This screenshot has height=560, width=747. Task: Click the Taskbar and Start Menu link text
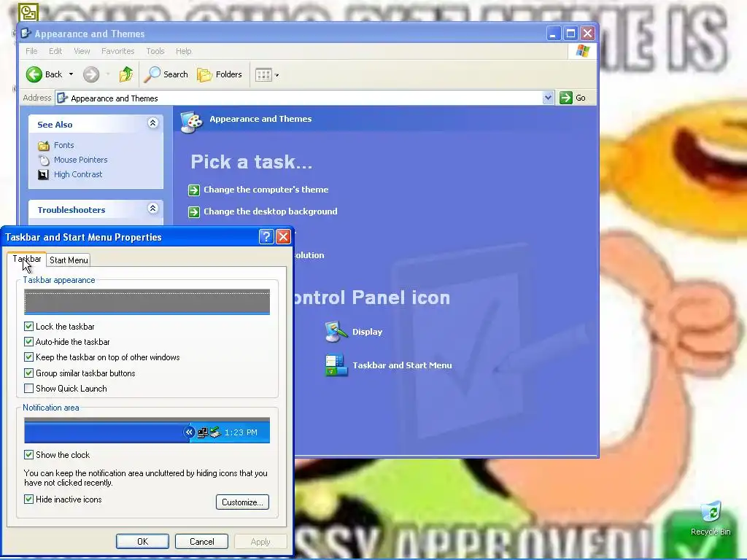click(x=402, y=365)
